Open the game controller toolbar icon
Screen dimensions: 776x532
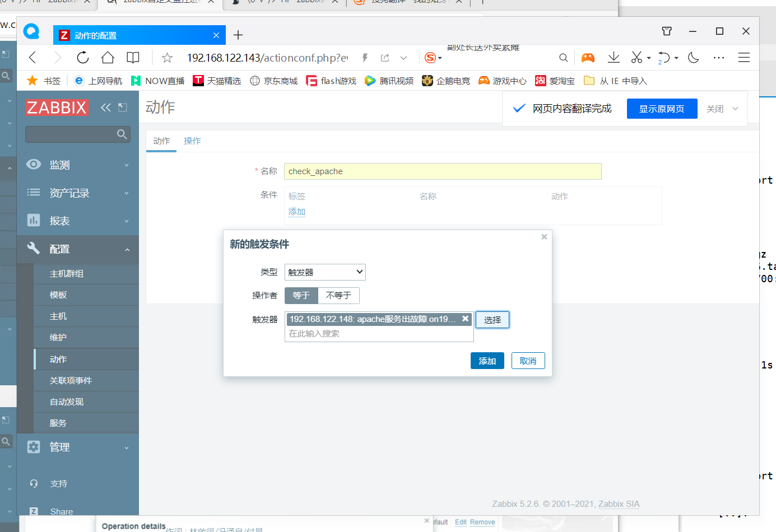[588, 57]
